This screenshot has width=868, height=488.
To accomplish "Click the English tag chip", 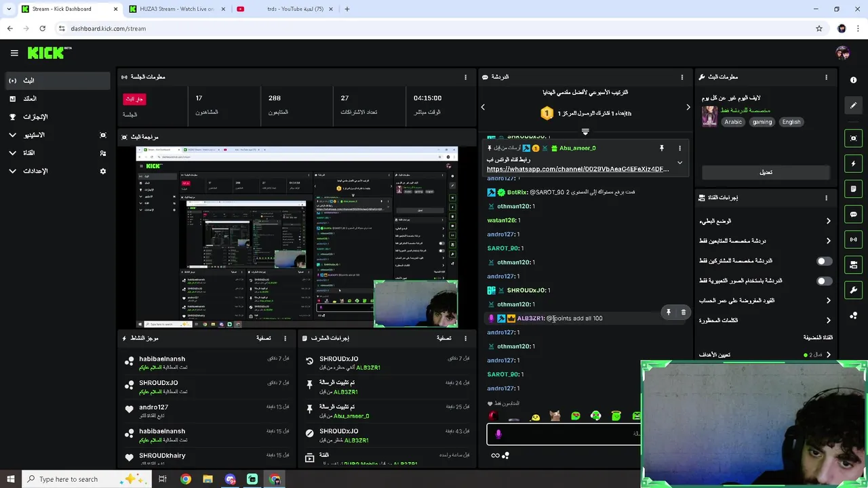I will click(x=791, y=122).
